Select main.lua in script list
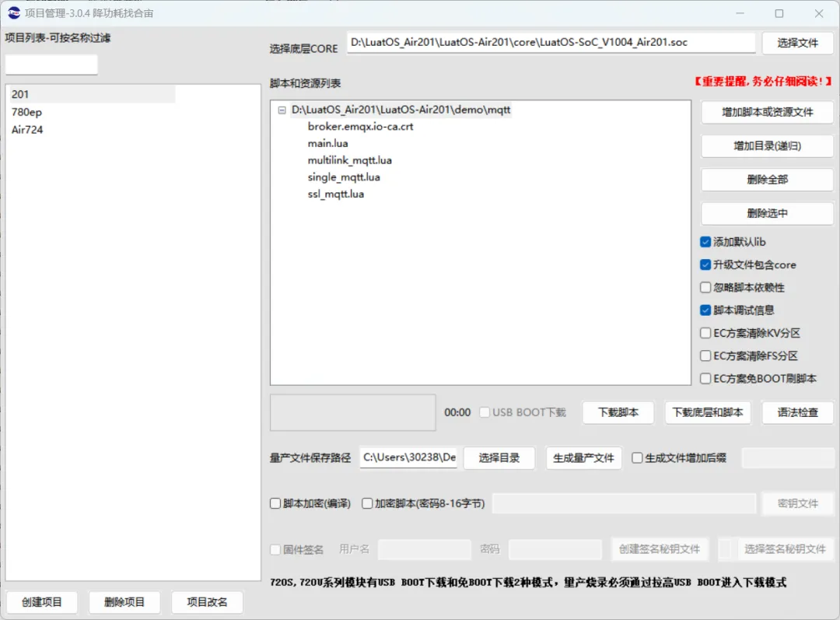Image resolution: width=840 pixels, height=620 pixels. 328,144
